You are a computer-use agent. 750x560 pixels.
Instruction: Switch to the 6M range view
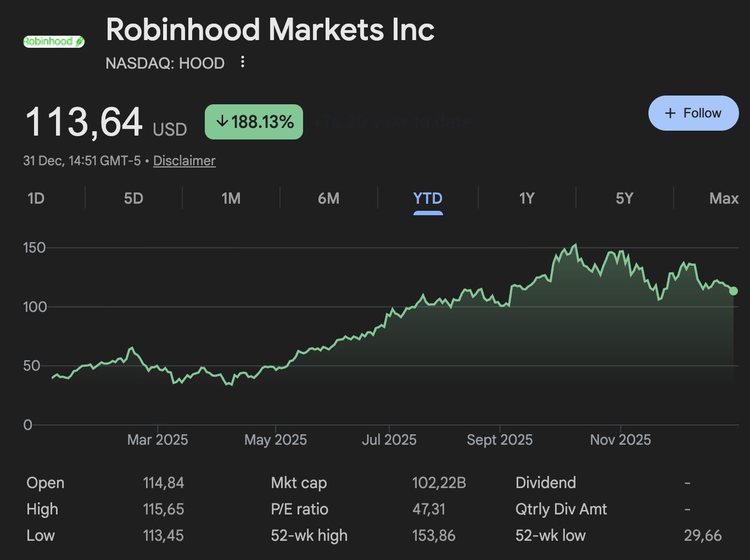pyautogui.click(x=328, y=198)
